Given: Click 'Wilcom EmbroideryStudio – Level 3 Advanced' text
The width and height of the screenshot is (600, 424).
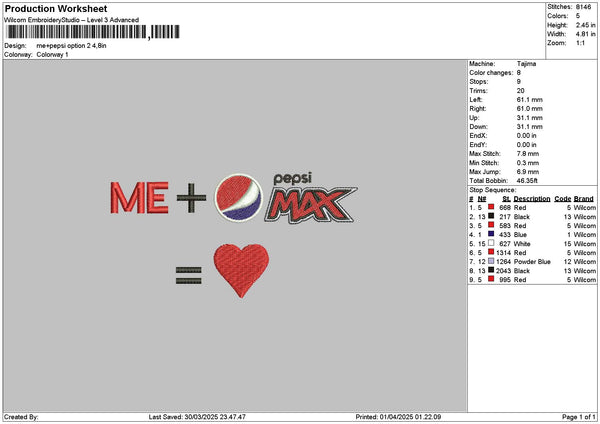Looking at the screenshot, I should pyautogui.click(x=72, y=20).
